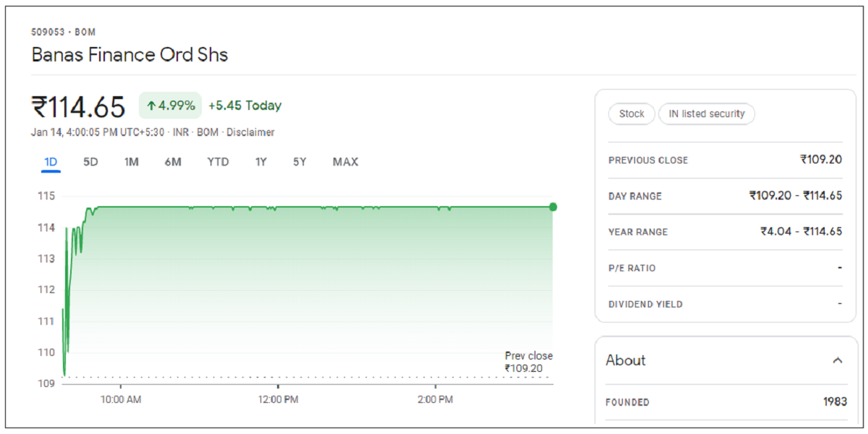Show the 5Y chart range

(x=299, y=162)
